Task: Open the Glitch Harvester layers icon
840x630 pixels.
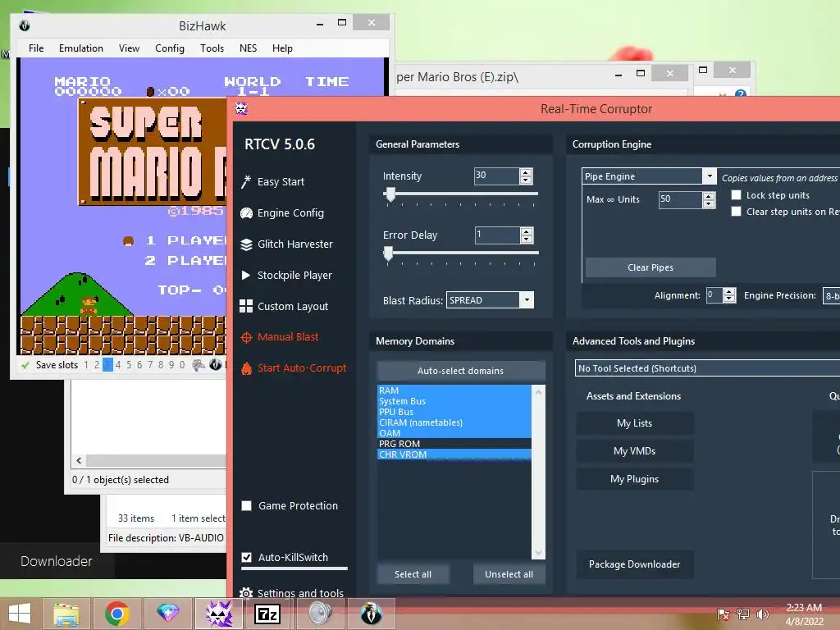Action: click(x=246, y=244)
